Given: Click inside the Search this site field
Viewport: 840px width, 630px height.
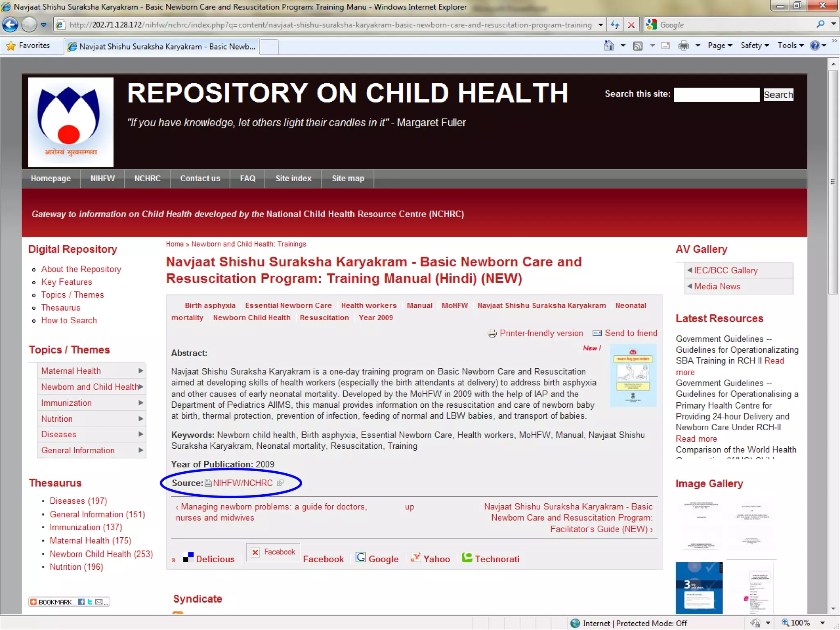Looking at the screenshot, I should (716, 95).
